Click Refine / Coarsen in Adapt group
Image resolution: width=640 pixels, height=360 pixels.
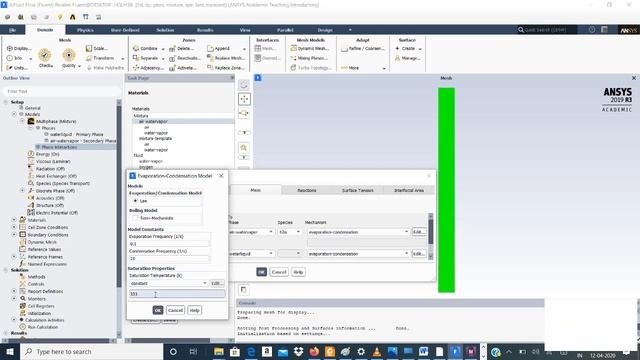tap(363, 48)
